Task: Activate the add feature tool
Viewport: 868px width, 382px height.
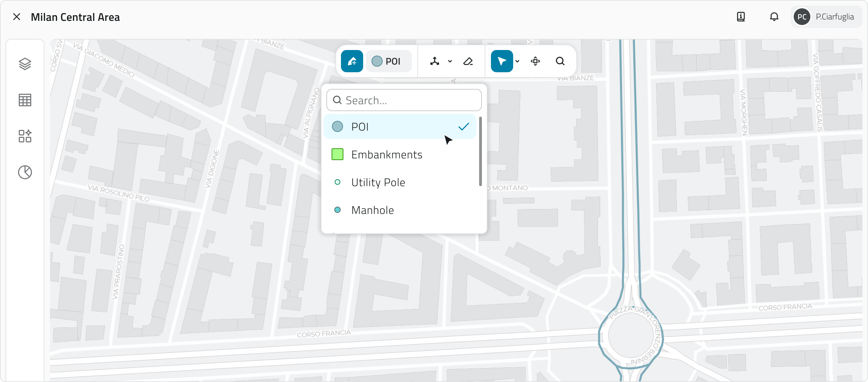Action: 352,61
